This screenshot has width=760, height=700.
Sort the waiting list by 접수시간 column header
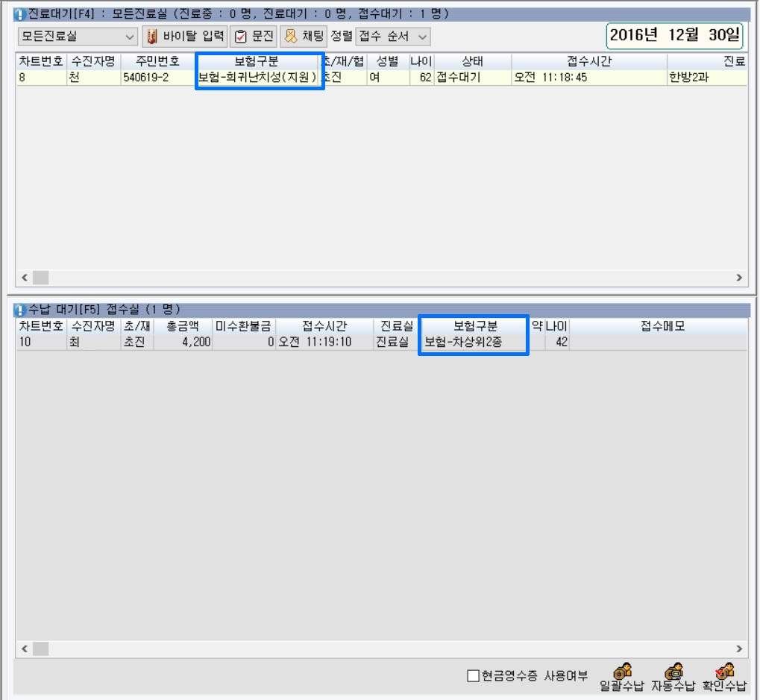[588, 61]
